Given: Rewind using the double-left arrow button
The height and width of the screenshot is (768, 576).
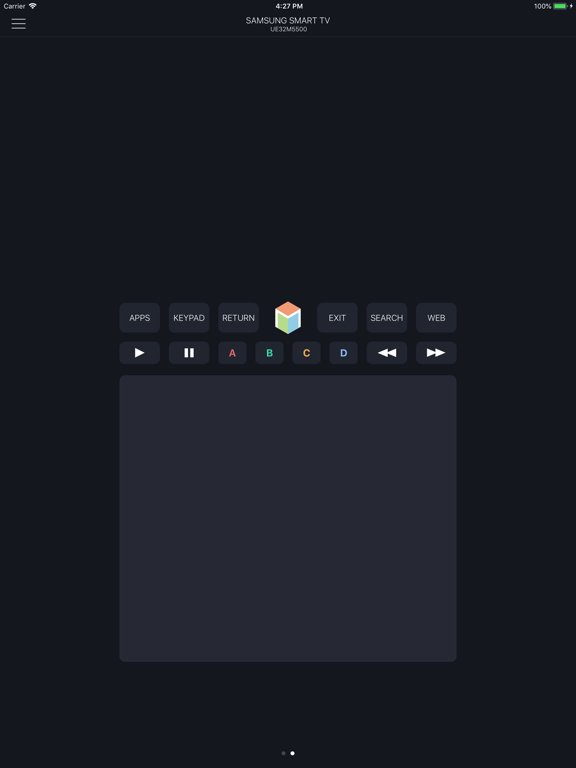Looking at the screenshot, I should 387,353.
